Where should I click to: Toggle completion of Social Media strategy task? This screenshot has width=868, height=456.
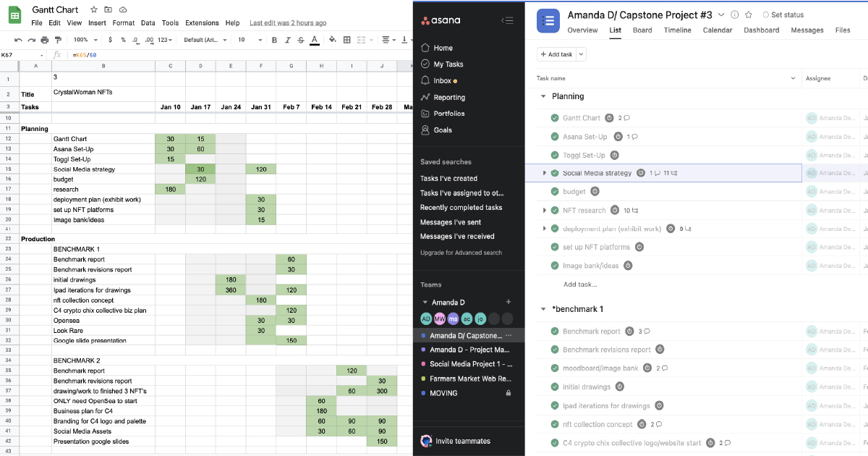pyautogui.click(x=555, y=173)
